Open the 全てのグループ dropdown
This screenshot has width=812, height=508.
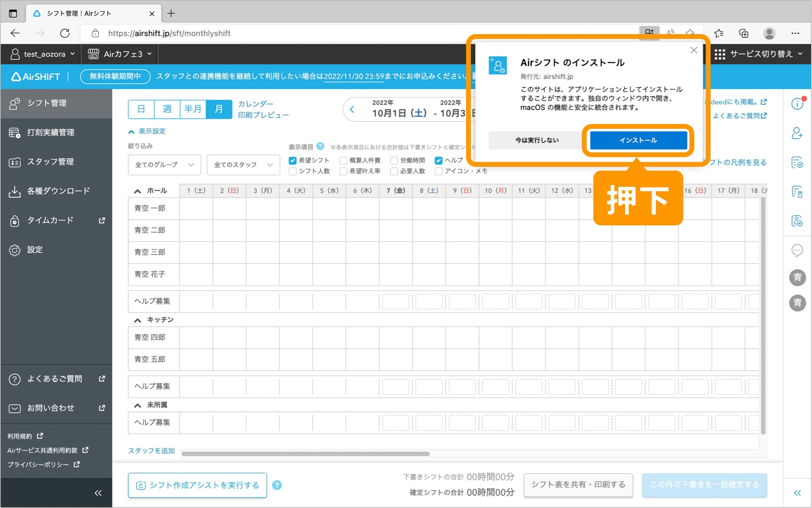point(164,165)
